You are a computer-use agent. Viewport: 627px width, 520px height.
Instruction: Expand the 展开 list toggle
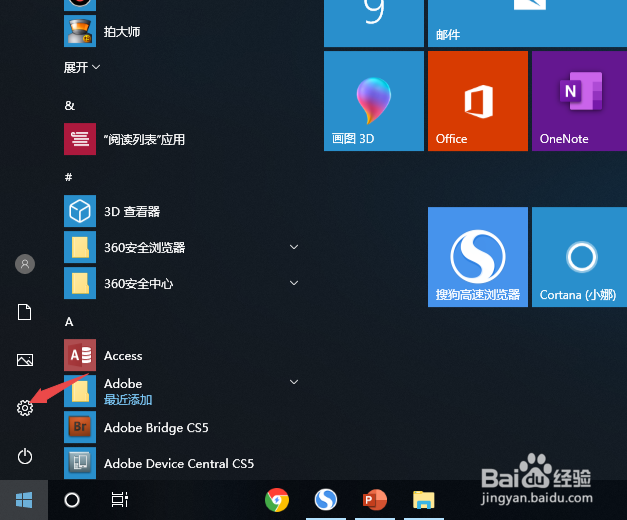click(x=82, y=67)
